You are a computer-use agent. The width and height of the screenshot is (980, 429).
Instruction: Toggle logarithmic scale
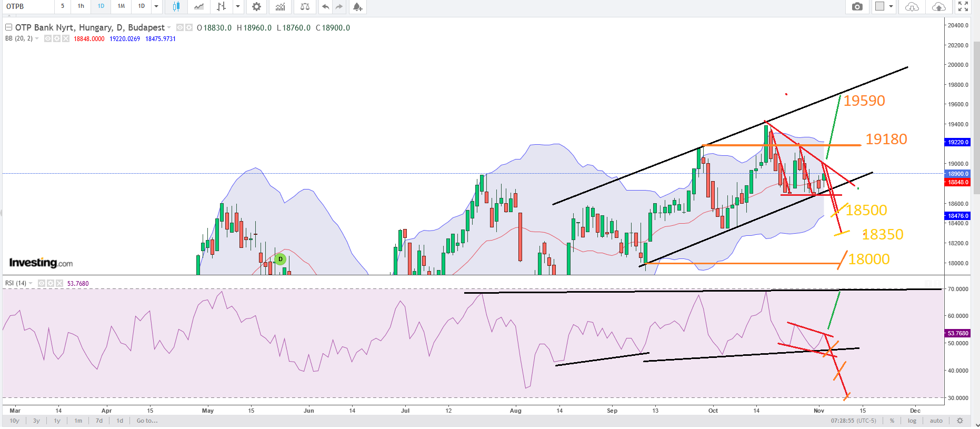click(x=912, y=421)
